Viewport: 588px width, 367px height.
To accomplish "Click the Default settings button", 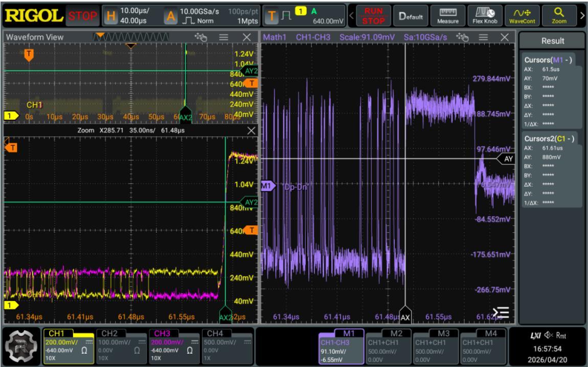I will 411,16.
